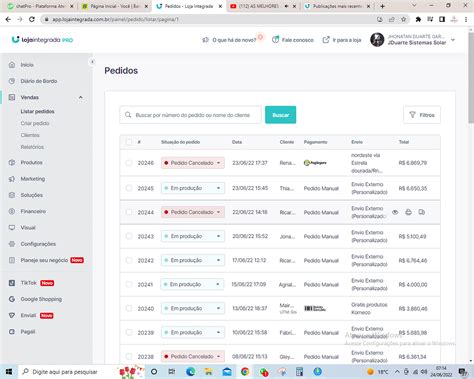Open user profile avatar
The height and width of the screenshot is (379, 474).
point(377,40)
